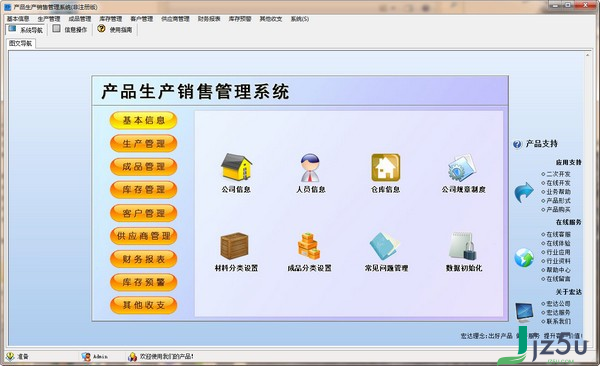Select the orange 其他收支 button

(143, 305)
